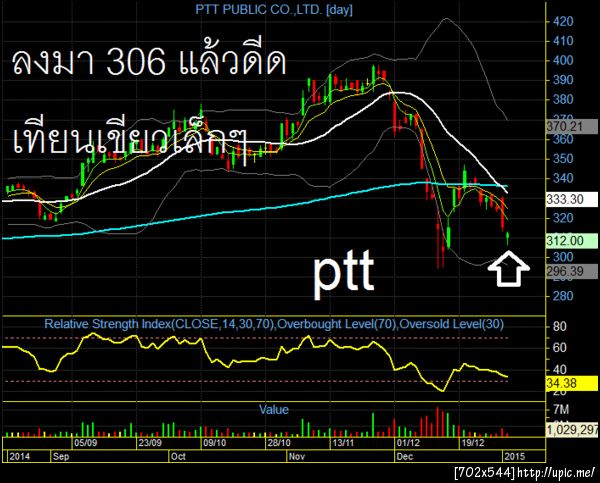Select the 370.21 upper band value tag
The height and width of the screenshot is (483, 600).
pyautogui.click(x=572, y=126)
